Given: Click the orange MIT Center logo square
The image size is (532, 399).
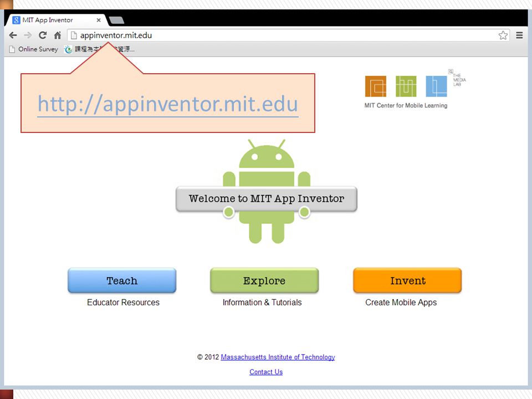Looking at the screenshot, I should 376,86.
